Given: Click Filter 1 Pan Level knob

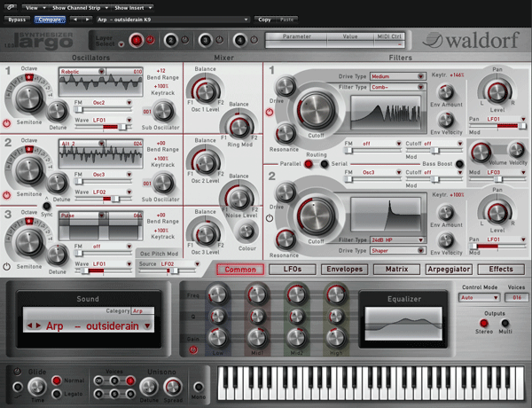Looking at the screenshot, I should pyautogui.click(x=497, y=92).
